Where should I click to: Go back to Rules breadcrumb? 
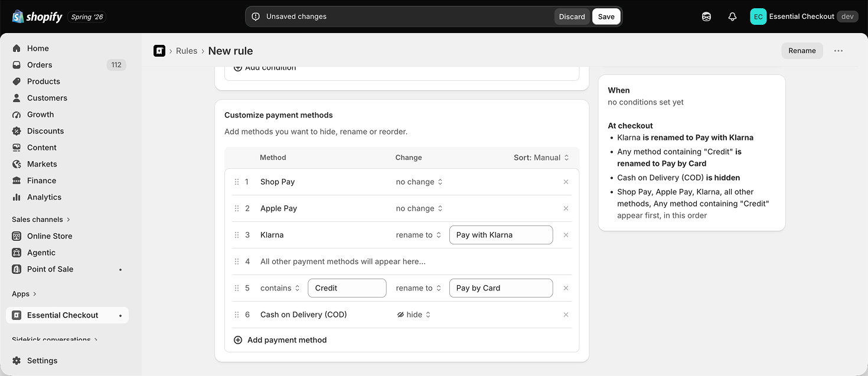point(187,51)
